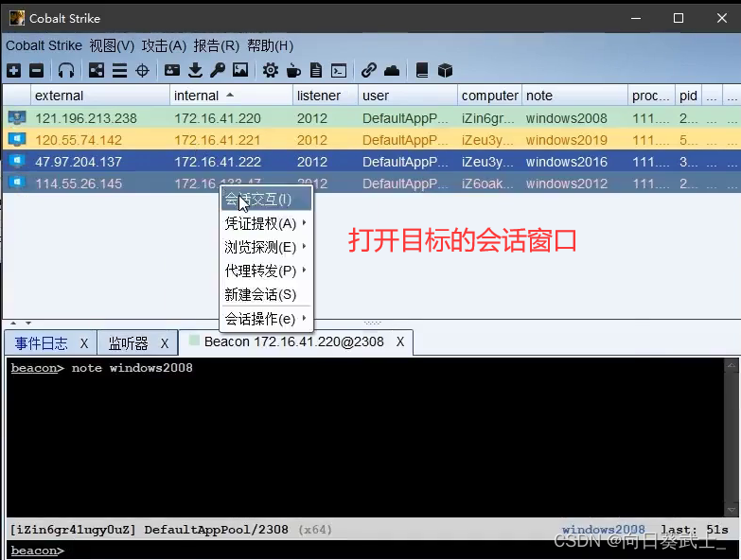741x560 pixels.
Task: Click the disconnect minus icon
Action: pyautogui.click(x=36, y=71)
